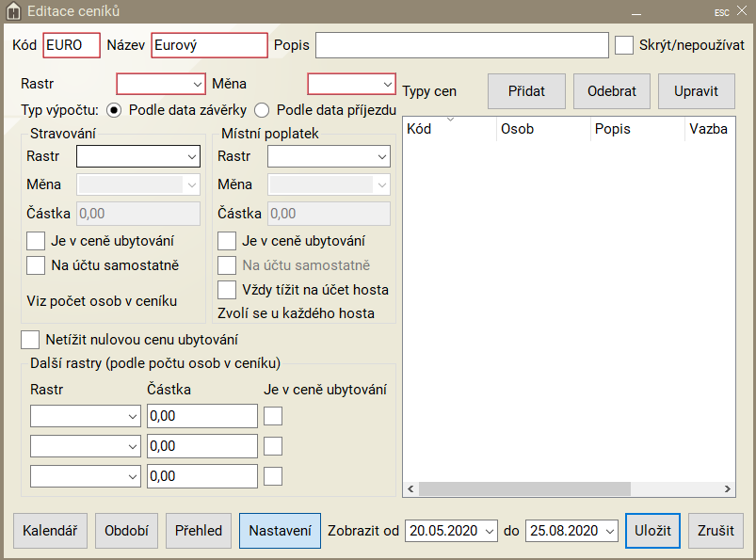
Task: Enable the Skrýt/nepoužívat checkbox
Action: coord(623,45)
